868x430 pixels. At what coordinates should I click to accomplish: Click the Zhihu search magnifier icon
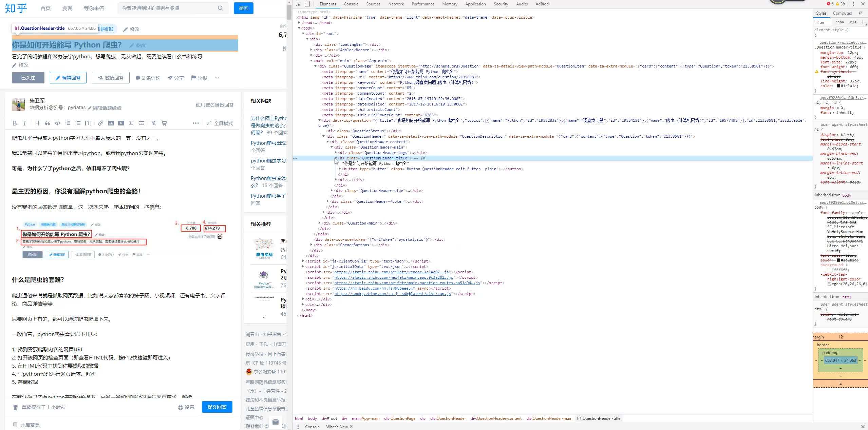point(221,8)
